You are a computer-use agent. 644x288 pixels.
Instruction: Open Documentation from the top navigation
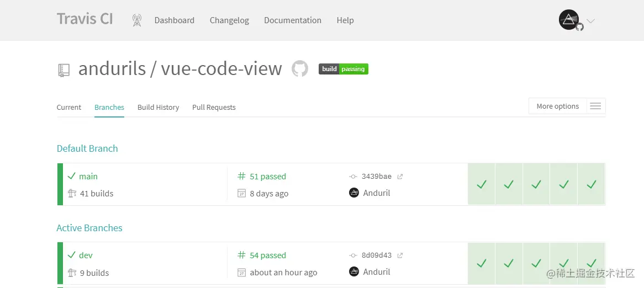coord(292,20)
